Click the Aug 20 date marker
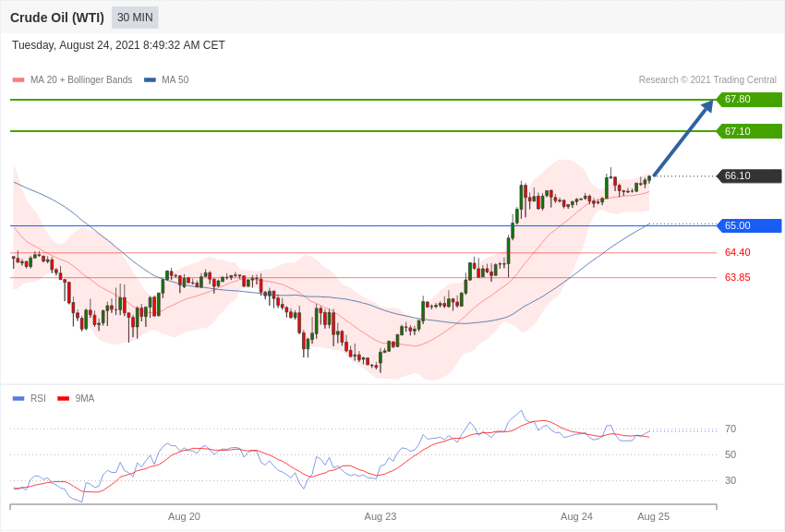 [x=184, y=516]
